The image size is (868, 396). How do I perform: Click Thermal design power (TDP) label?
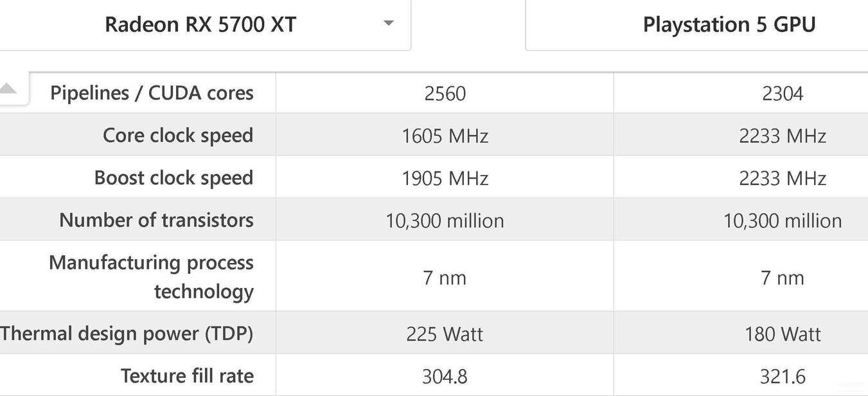pos(127,334)
